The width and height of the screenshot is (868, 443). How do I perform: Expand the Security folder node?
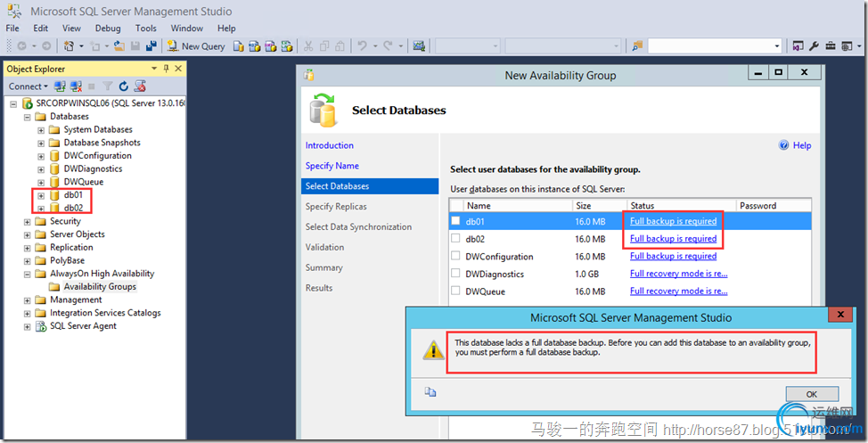27,222
